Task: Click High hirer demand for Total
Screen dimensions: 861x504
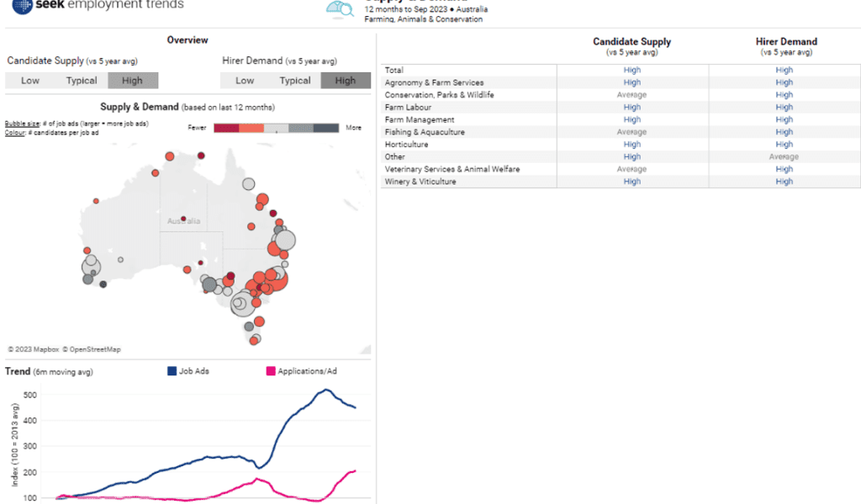Action: (x=784, y=71)
